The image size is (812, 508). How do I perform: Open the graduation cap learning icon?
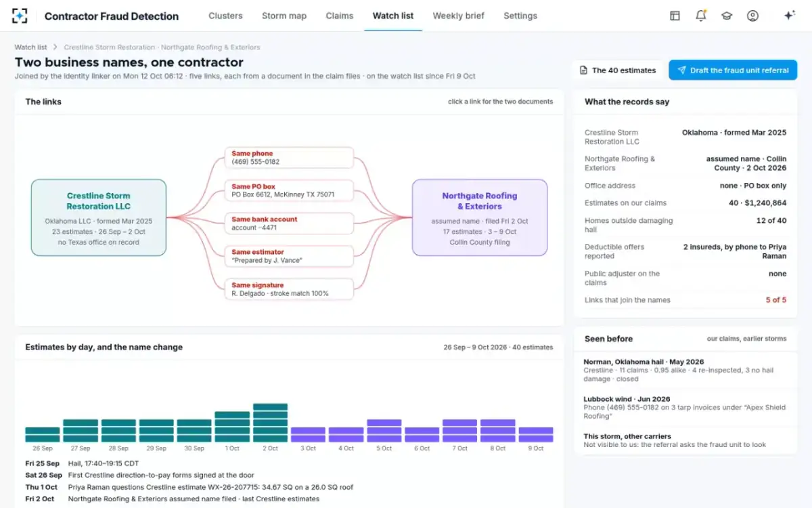coord(727,16)
